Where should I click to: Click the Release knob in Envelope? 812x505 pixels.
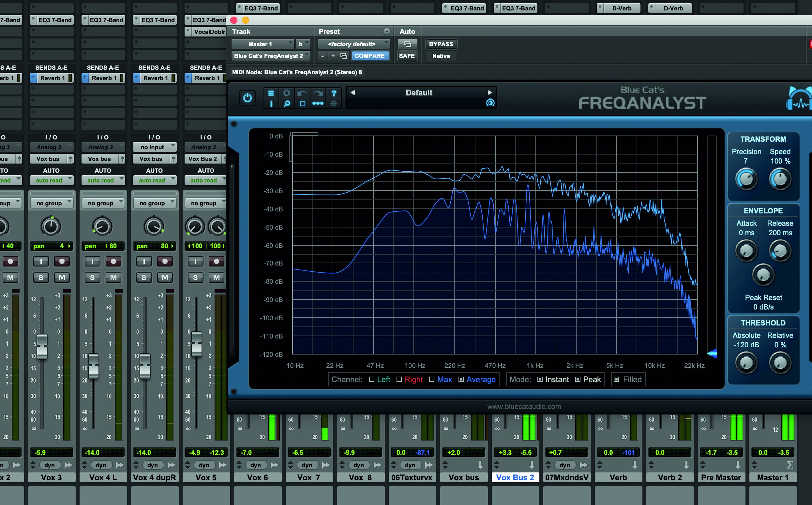780,251
